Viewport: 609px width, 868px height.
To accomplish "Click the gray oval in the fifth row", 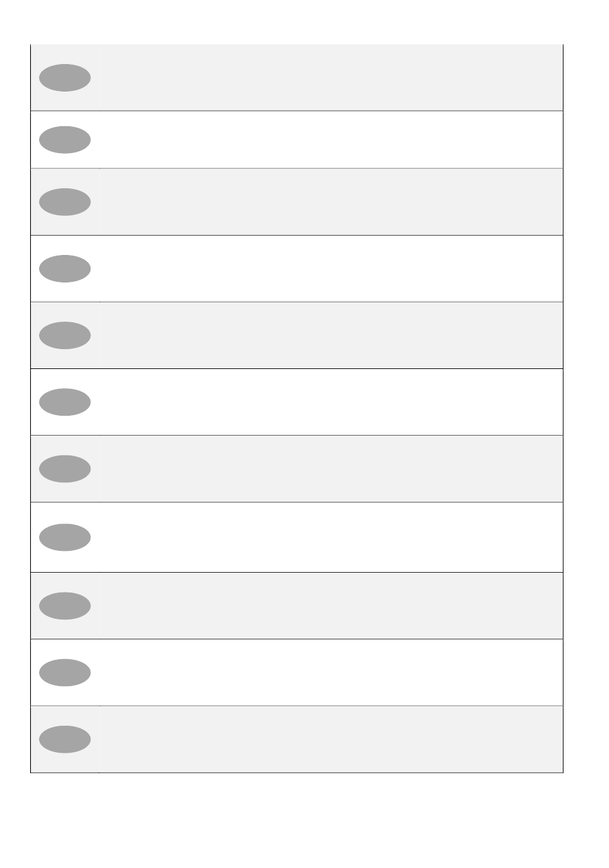I will (x=65, y=335).
